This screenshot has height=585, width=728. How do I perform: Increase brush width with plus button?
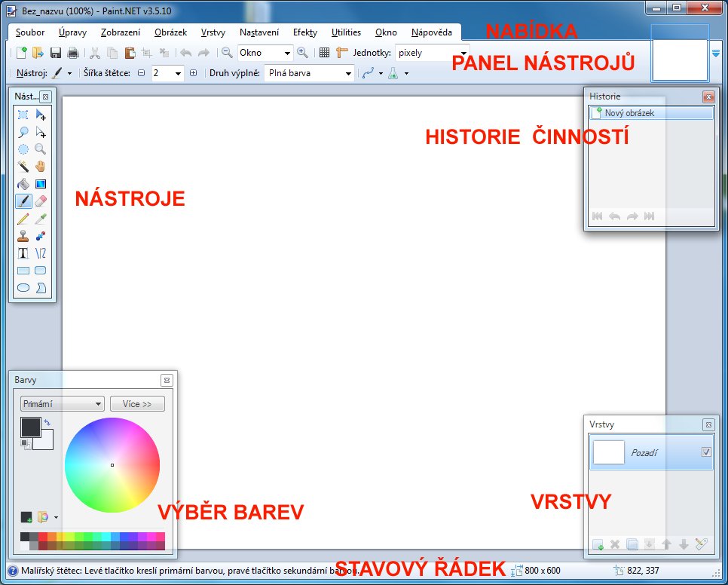tap(194, 73)
